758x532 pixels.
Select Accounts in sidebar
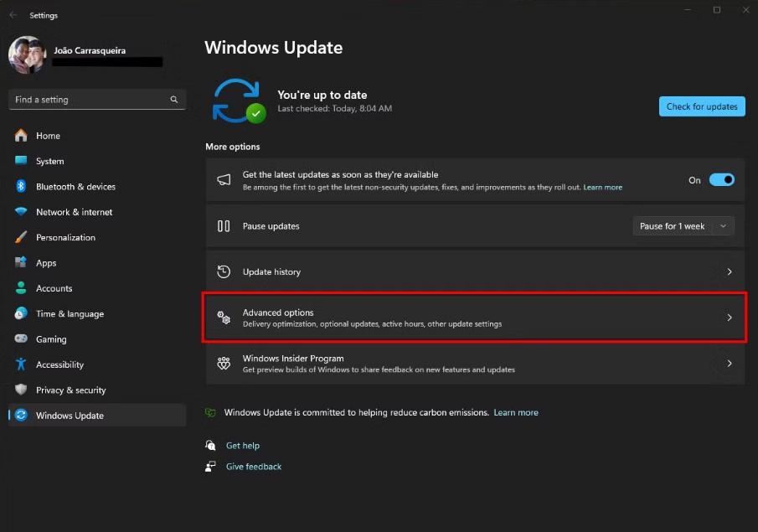tap(97, 288)
